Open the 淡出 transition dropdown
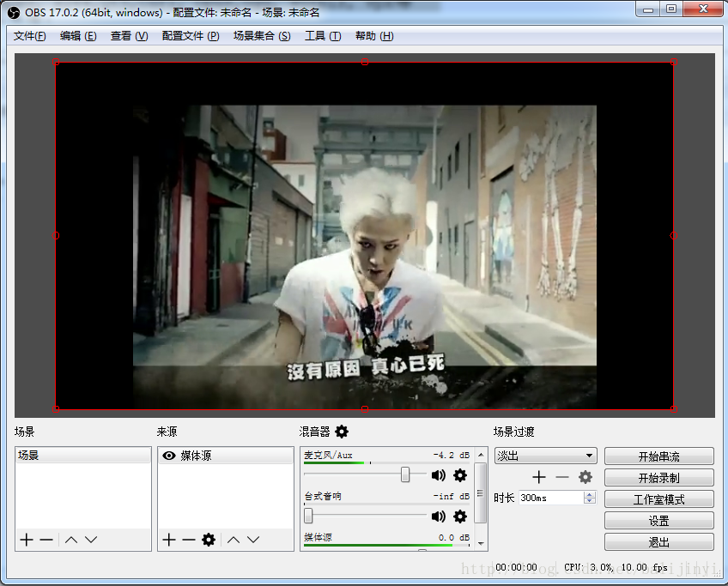Viewport: 728px width, 586px height. (545, 456)
